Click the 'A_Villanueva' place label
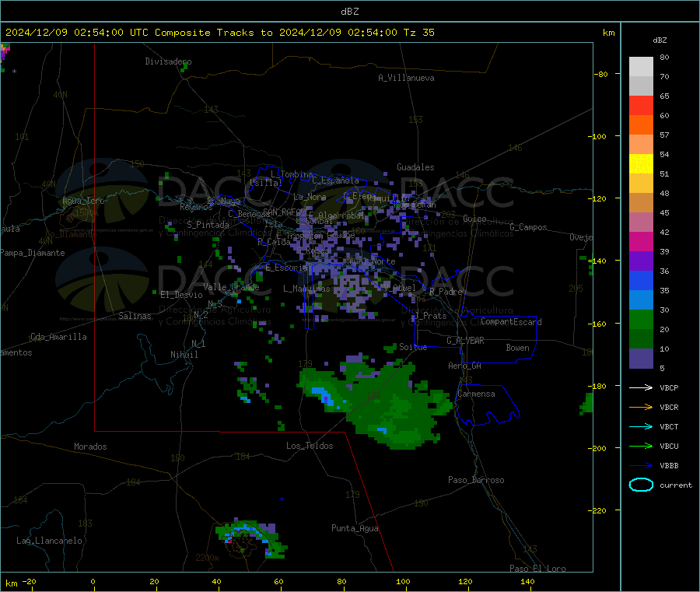Screen dimensions: 700x592 pyautogui.click(x=406, y=78)
